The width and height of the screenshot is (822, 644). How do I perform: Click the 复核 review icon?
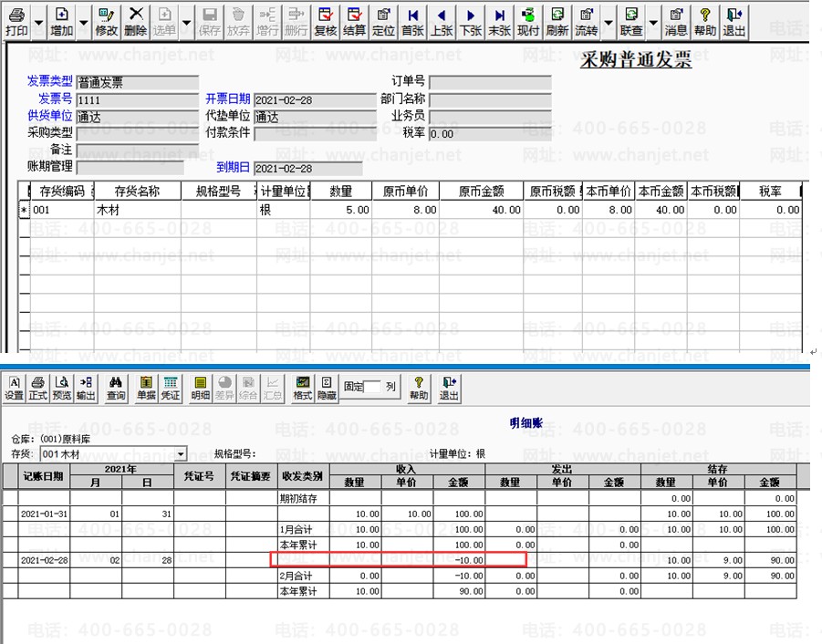click(325, 23)
